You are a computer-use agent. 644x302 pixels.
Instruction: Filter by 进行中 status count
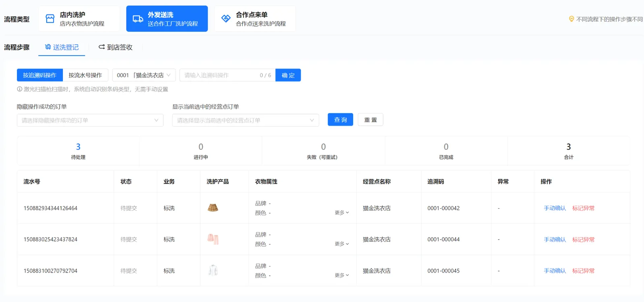(x=201, y=151)
